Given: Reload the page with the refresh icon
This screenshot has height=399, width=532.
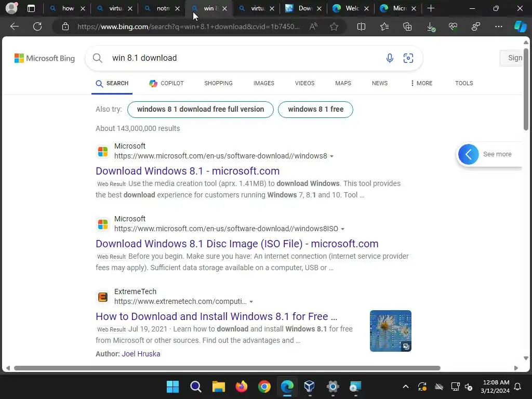Looking at the screenshot, I should (x=37, y=26).
